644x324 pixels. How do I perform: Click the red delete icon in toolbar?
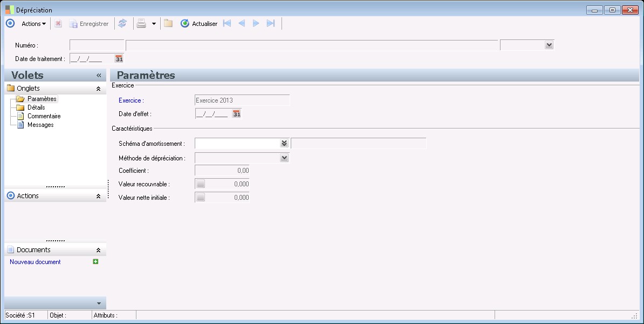[58, 23]
